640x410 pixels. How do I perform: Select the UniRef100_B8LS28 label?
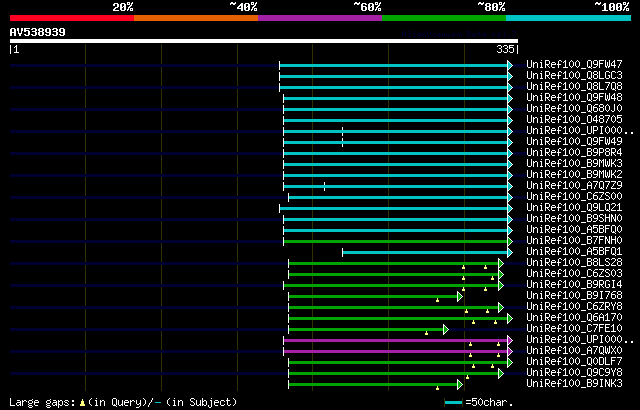coord(574,263)
